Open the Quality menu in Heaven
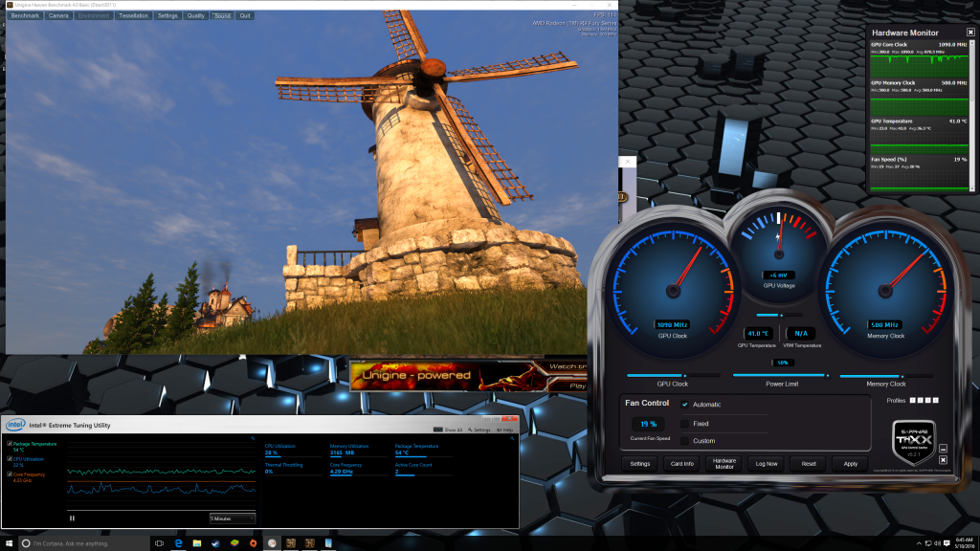The width and height of the screenshot is (980, 551). pyautogui.click(x=195, y=15)
